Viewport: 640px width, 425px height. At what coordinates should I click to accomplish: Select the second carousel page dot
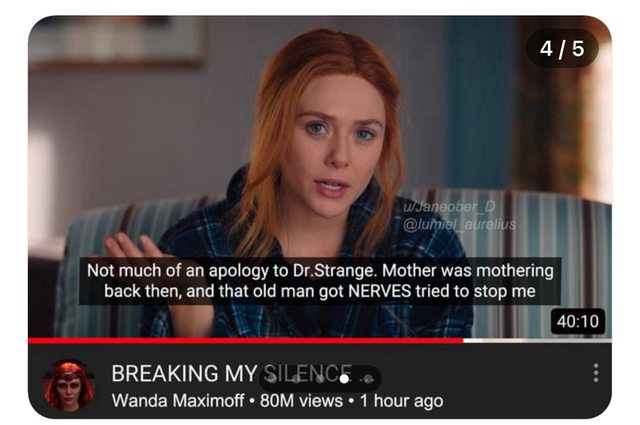tap(296, 379)
